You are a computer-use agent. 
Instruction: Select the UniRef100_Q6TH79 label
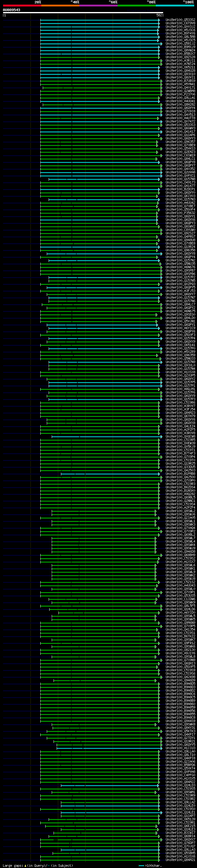(180, 416)
